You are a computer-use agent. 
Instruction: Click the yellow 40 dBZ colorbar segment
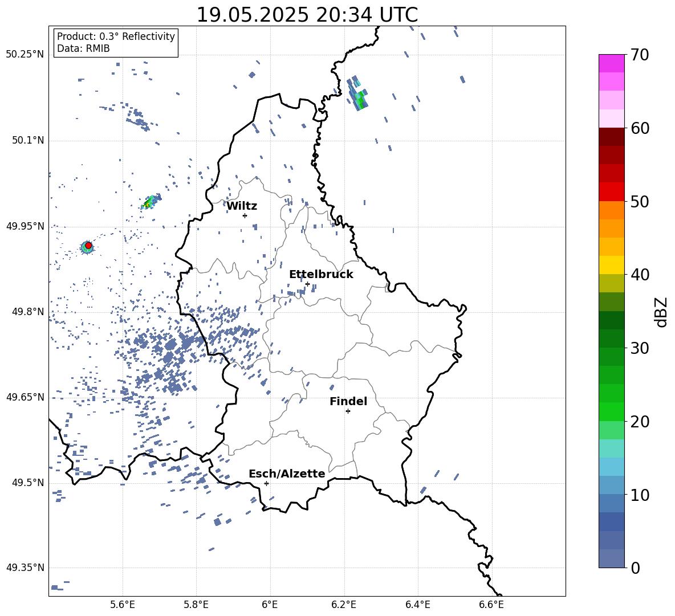[x=611, y=265]
